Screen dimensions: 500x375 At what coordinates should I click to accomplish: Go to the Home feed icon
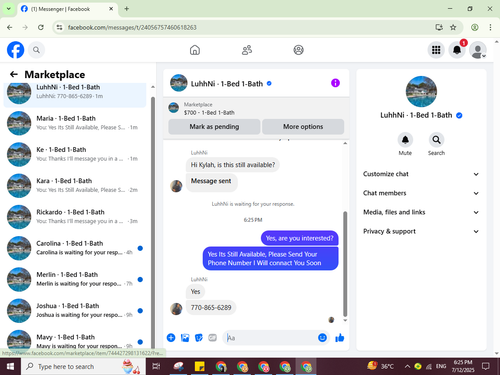coord(195,50)
